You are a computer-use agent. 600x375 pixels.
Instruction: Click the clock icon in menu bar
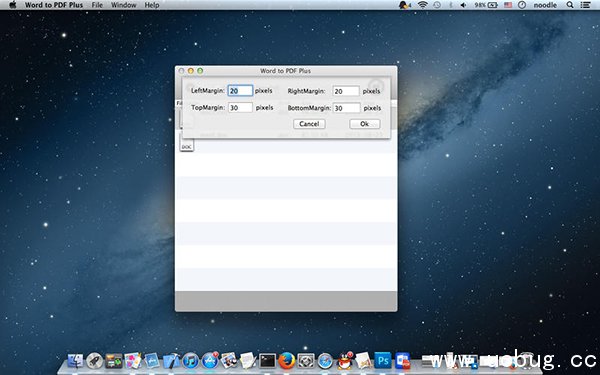coord(522,5)
